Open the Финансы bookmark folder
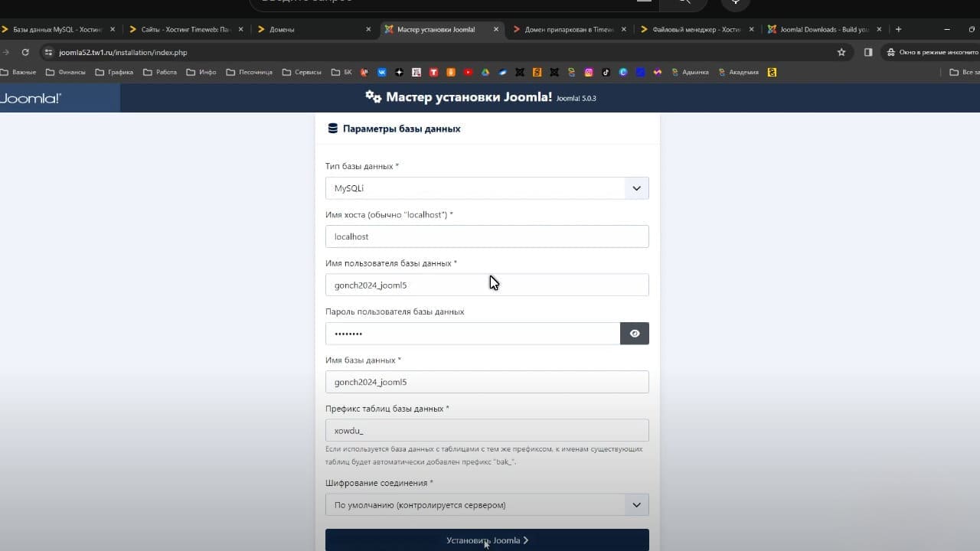Viewport: 980px width, 551px height. tap(64, 72)
